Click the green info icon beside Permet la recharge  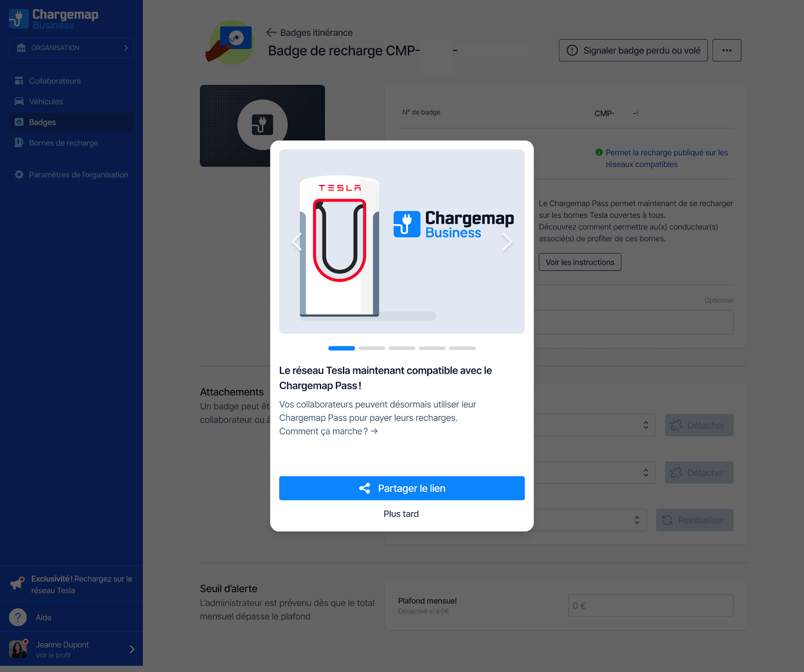pyautogui.click(x=599, y=152)
